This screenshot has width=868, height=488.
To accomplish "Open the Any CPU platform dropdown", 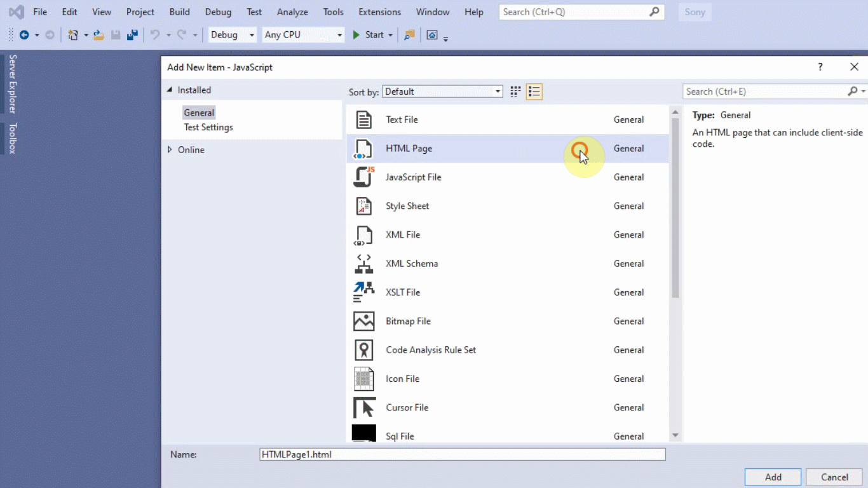I will (339, 35).
